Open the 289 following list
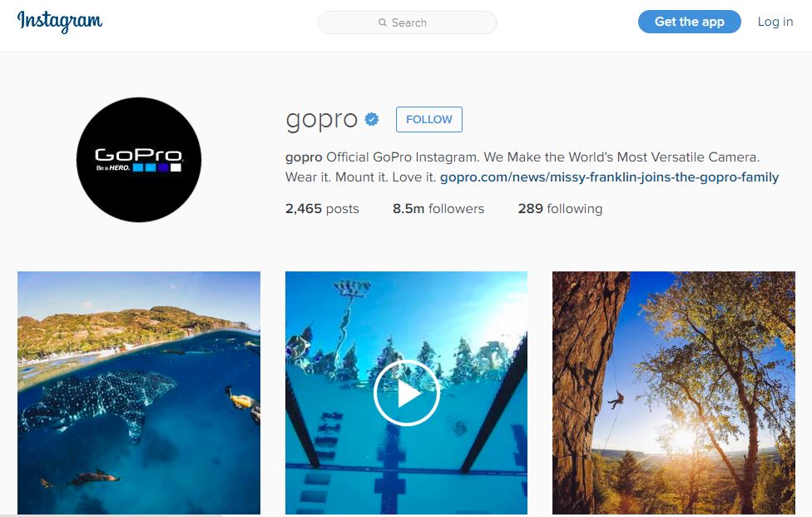The height and width of the screenshot is (517, 812). [560, 209]
